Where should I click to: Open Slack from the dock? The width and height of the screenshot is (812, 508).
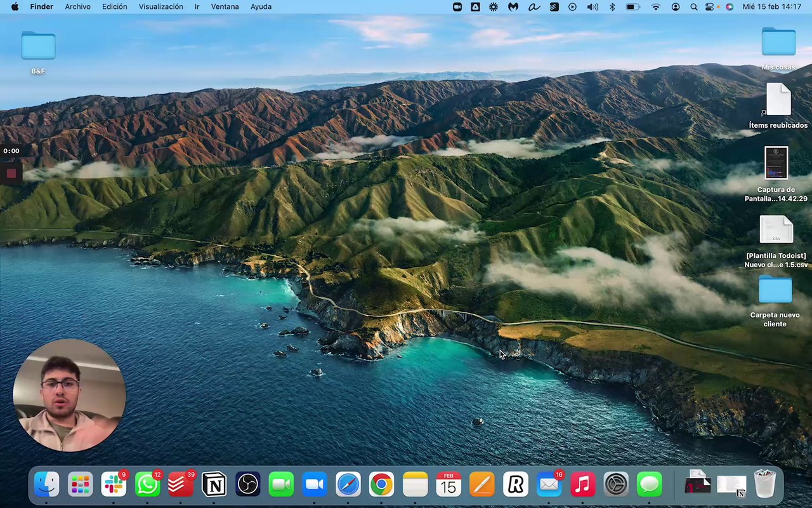point(114,485)
